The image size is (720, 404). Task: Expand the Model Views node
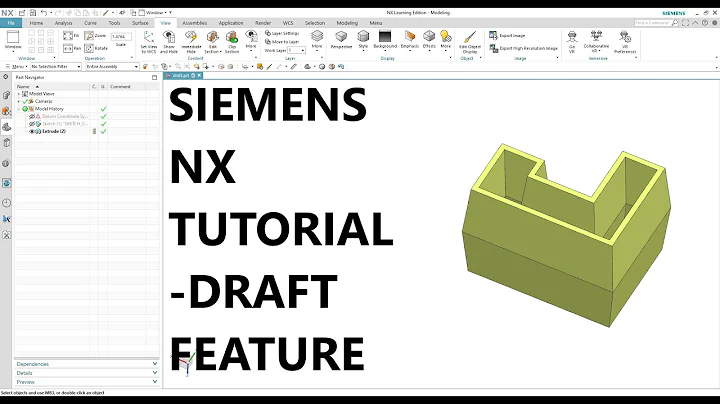(x=19, y=94)
